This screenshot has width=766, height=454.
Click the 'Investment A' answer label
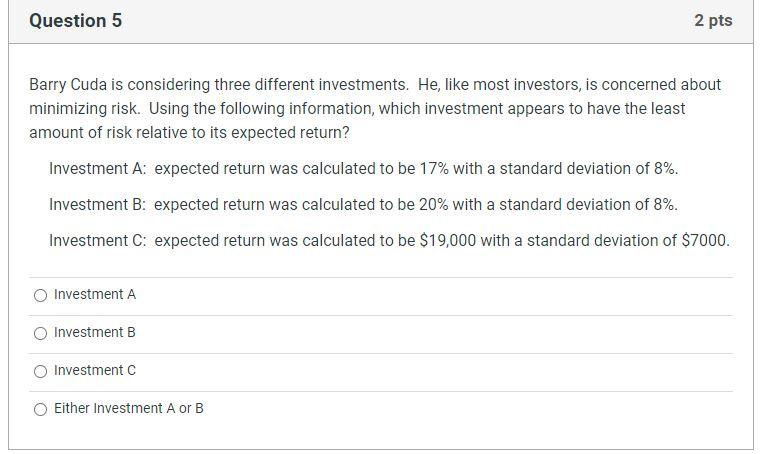pyautogui.click(x=95, y=295)
